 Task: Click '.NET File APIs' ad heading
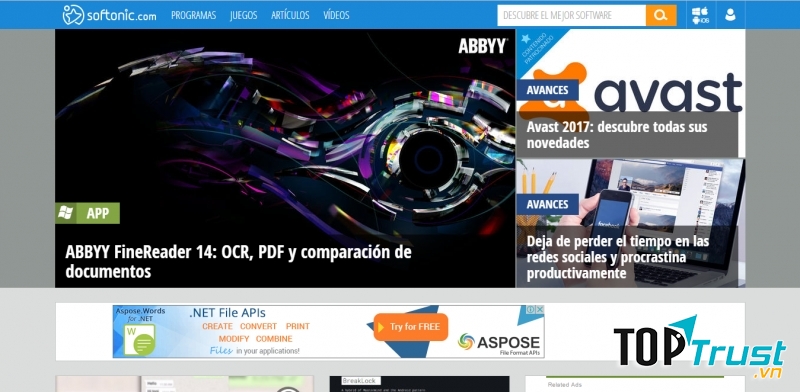pos(227,313)
